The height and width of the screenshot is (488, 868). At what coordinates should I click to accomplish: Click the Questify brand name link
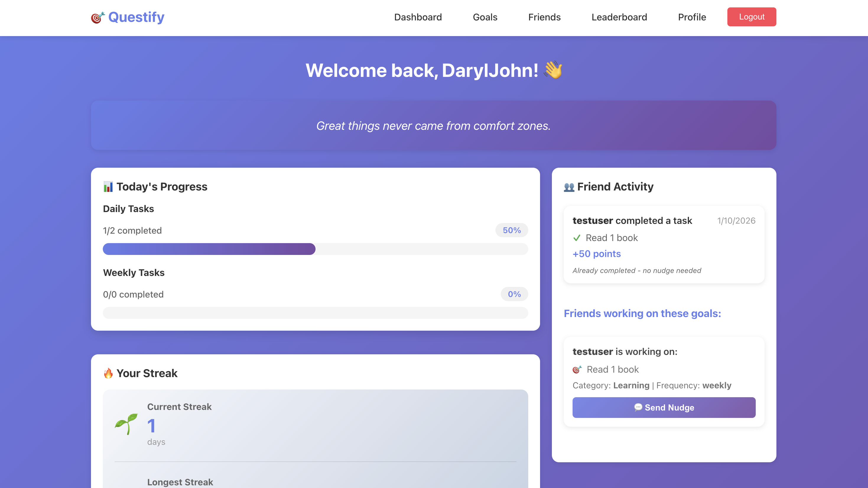click(x=136, y=17)
